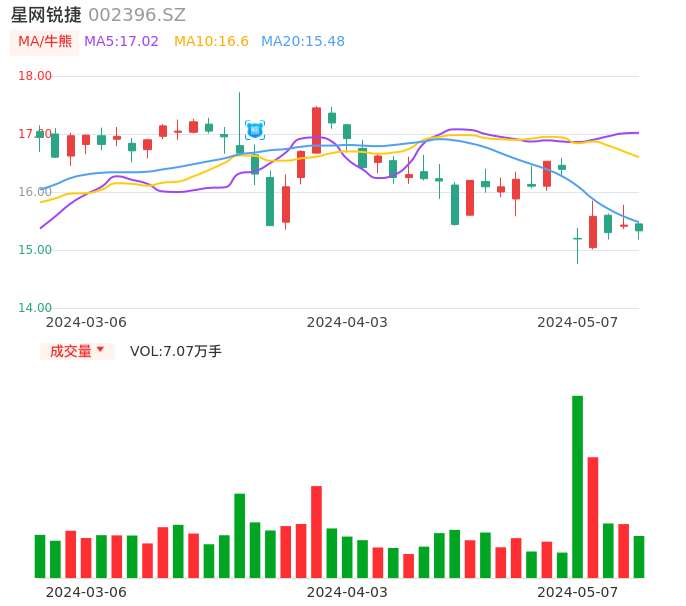Image resolution: width=686 pixels, height=606 pixels.
Task: Click the 15.00 price axis label
Action: (35, 250)
